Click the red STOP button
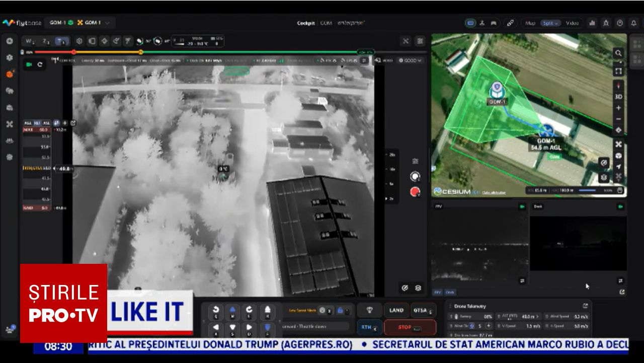 (410, 327)
